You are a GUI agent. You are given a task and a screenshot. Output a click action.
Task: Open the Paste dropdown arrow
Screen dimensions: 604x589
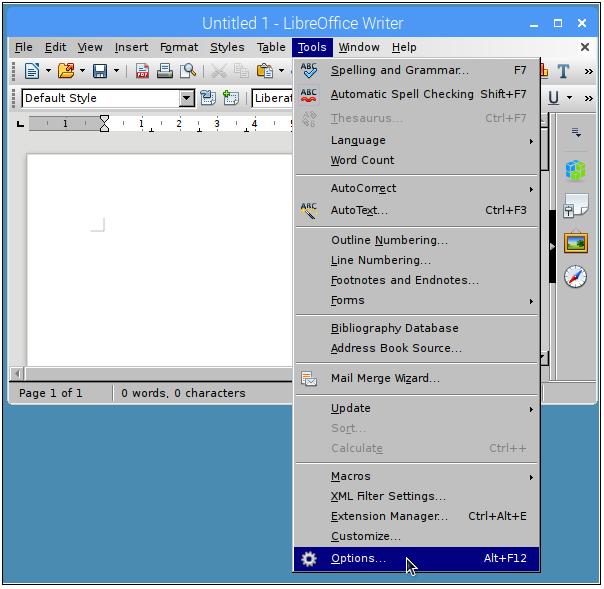point(282,71)
